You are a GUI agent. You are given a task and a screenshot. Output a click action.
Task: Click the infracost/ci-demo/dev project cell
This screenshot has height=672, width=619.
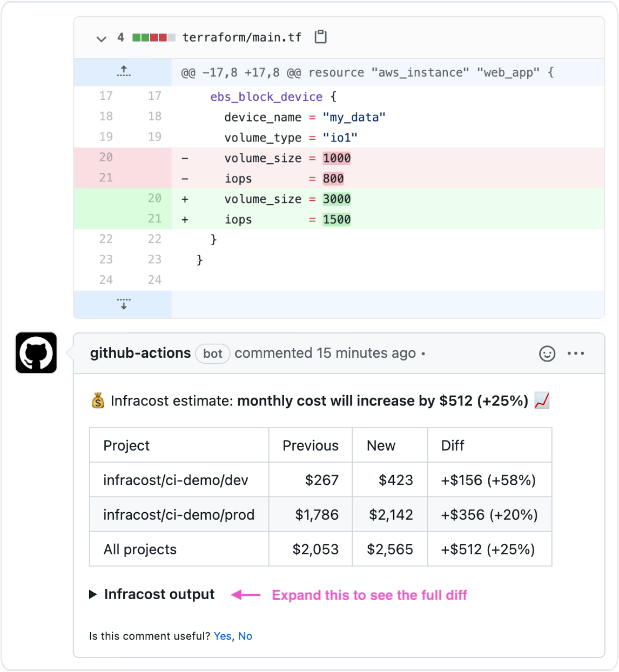pyautogui.click(x=179, y=480)
